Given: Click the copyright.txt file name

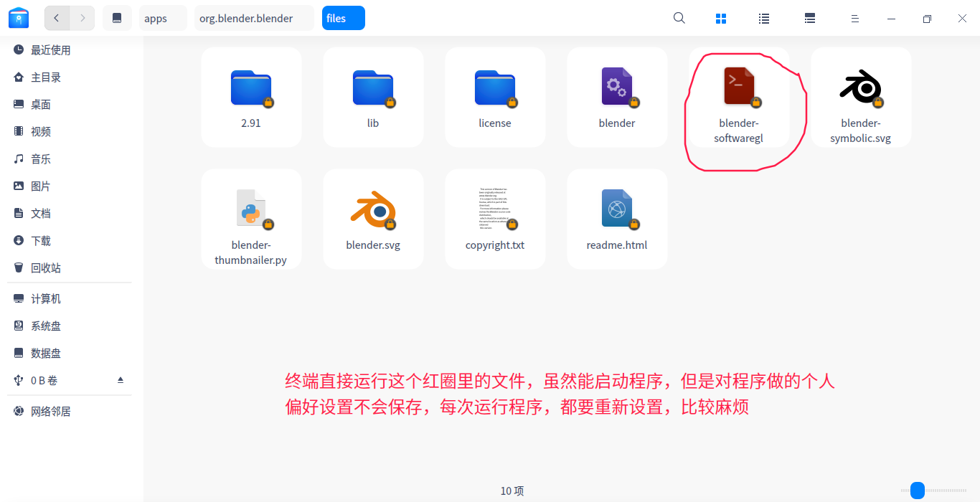Looking at the screenshot, I should tap(495, 245).
